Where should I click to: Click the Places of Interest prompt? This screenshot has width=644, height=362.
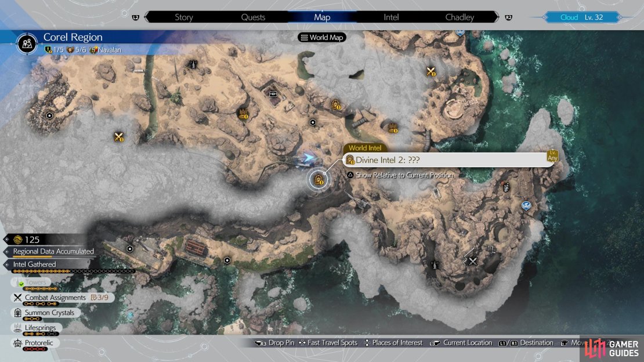[x=393, y=343]
